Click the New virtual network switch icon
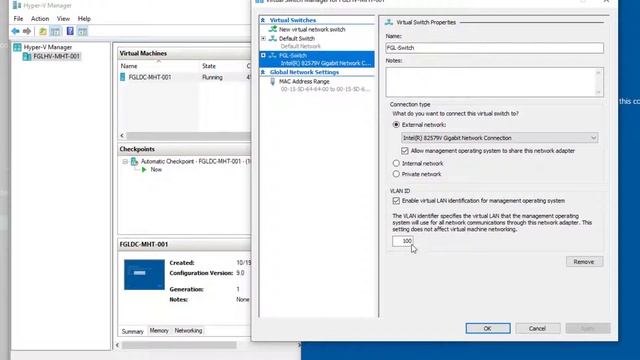This screenshot has width=640, height=360. pyautogui.click(x=273, y=29)
